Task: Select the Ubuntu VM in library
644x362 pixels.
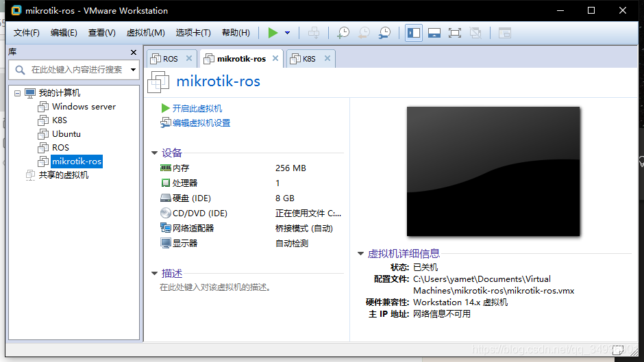Action: coord(66,134)
